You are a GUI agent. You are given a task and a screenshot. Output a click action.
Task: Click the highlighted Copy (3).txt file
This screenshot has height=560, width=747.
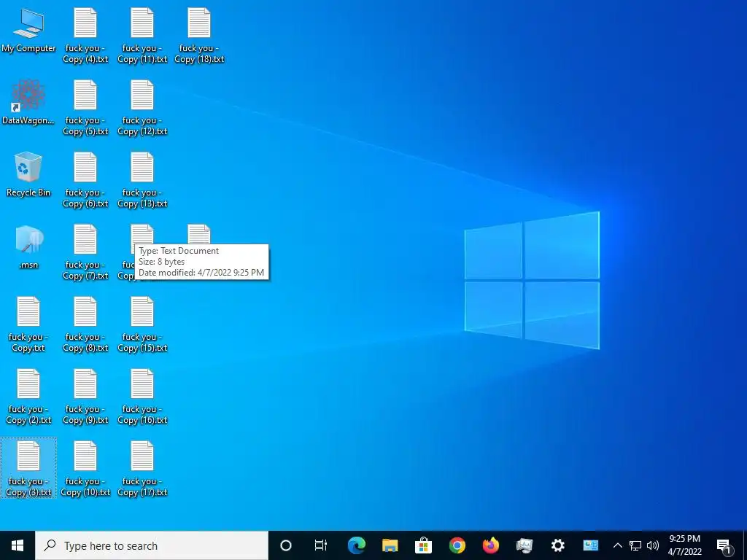(x=28, y=468)
